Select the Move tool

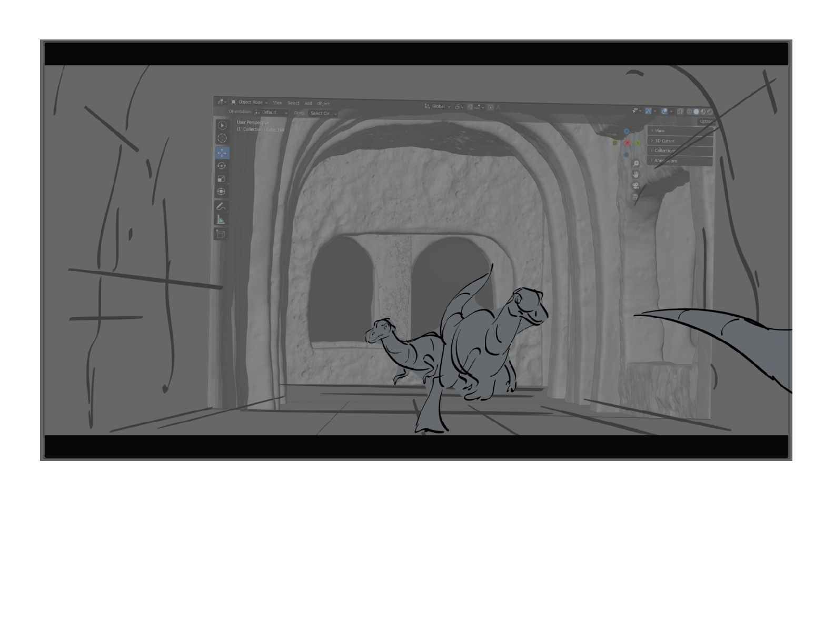222,153
